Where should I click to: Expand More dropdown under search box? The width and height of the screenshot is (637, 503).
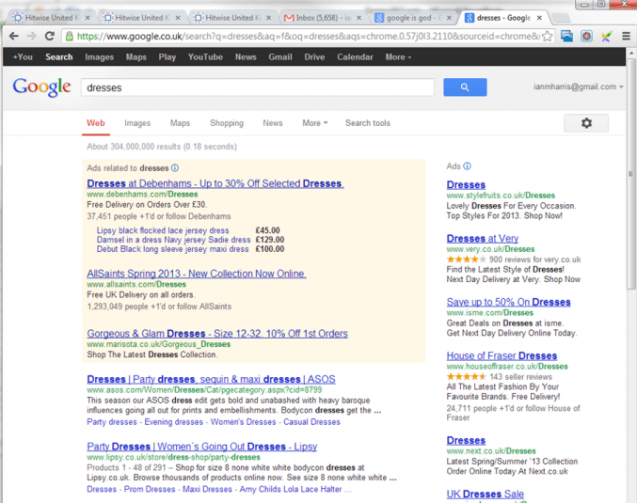tap(315, 123)
